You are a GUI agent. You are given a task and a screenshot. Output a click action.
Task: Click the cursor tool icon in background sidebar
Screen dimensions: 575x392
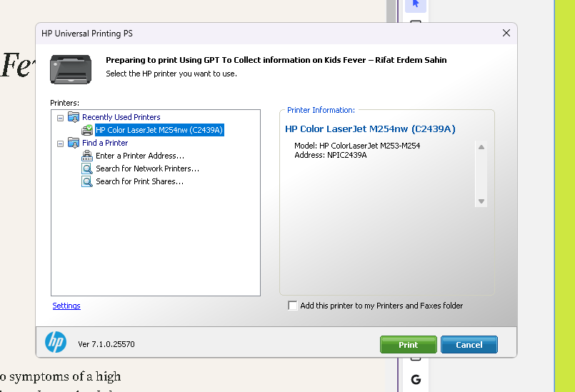416,4
